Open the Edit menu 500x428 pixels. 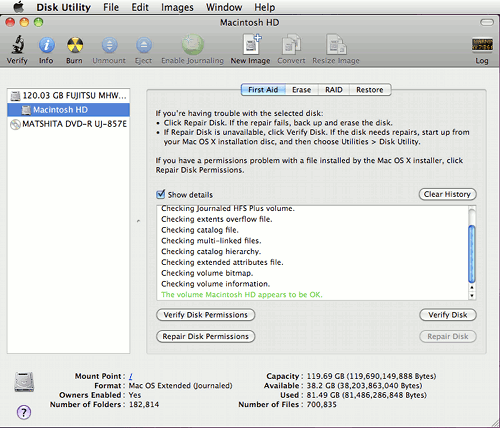point(140,7)
